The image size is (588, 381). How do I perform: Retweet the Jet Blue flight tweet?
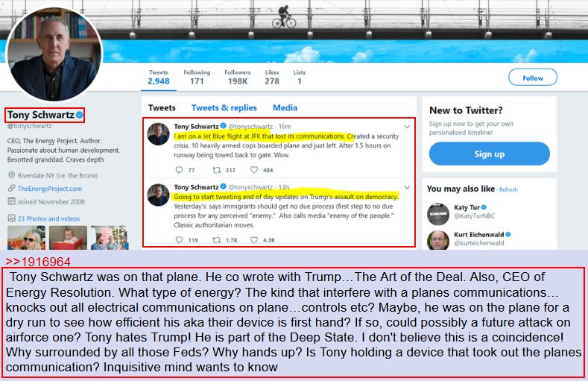[x=216, y=170]
